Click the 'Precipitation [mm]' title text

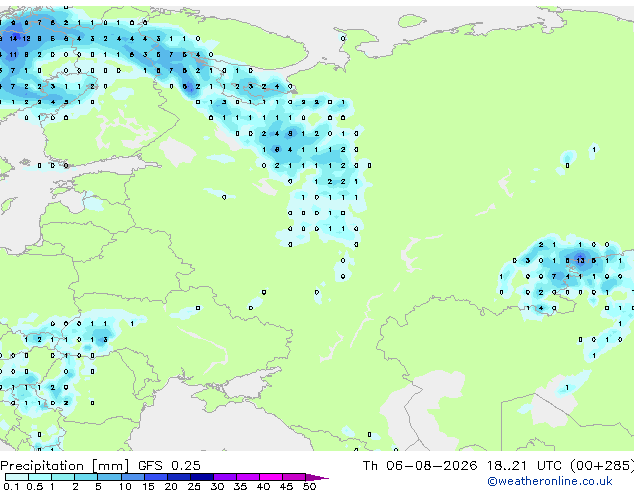click(x=65, y=466)
